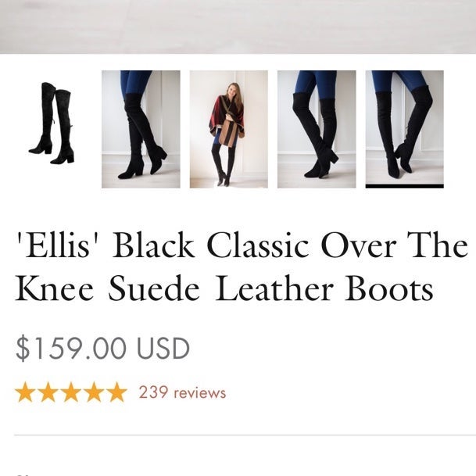
Task: Click the word 'reviews' beside the stars
Action: tap(200, 393)
